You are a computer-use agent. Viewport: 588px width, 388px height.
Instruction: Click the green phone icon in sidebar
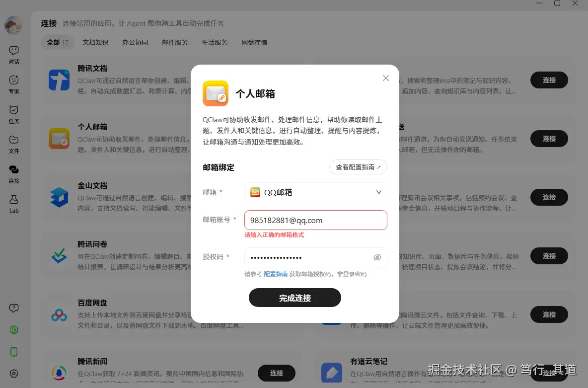pyautogui.click(x=14, y=352)
